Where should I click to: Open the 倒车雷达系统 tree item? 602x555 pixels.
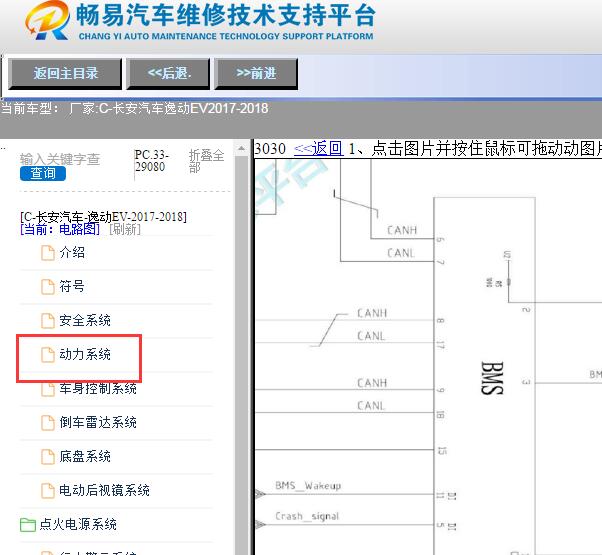coord(98,422)
